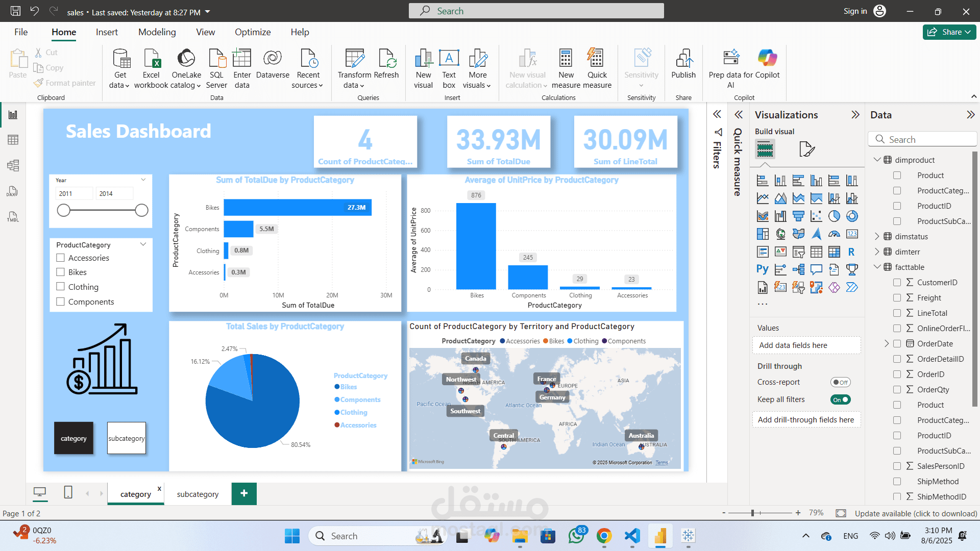Image resolution: width=980 pixels, height=551 pixels.
Task: Open the Share dropdown button
Action: (949, 32)
